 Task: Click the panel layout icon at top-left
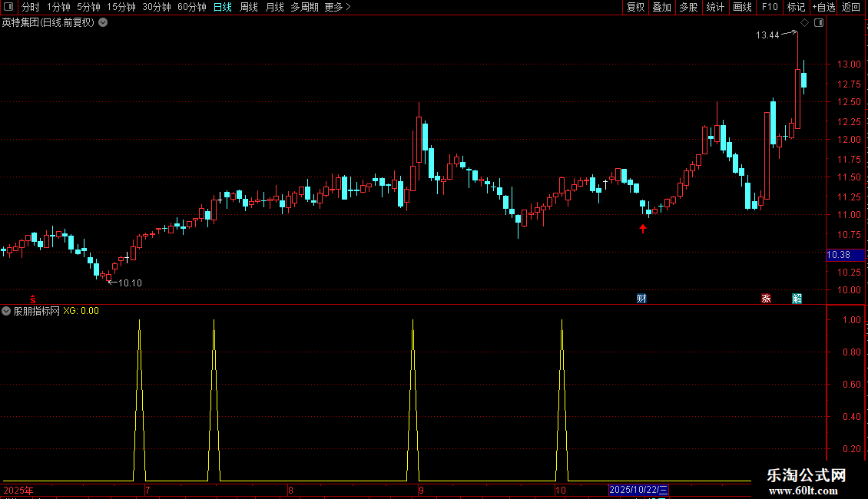tap(8, 7)
